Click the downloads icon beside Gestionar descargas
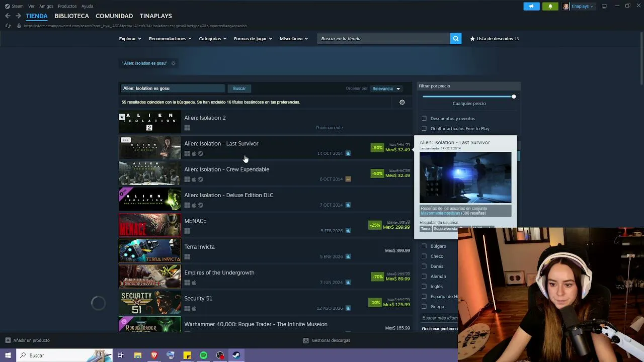Viewport: 644px width, 362px height. (305, 340)
